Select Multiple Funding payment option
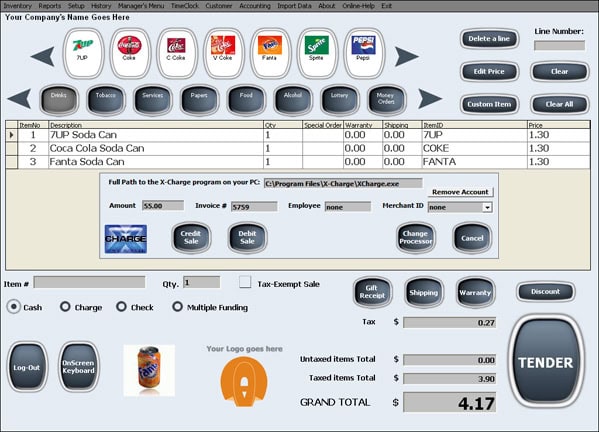The image size is (599, 432). 177,307
